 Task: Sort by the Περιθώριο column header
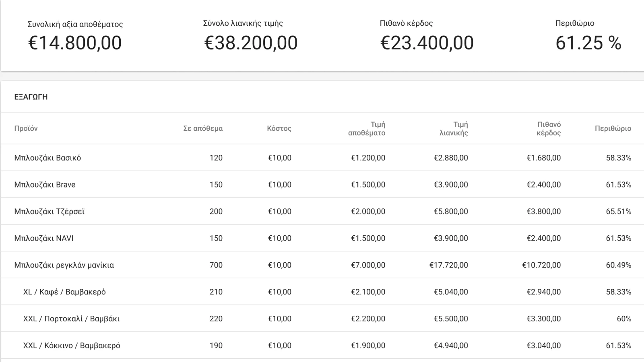613,129
